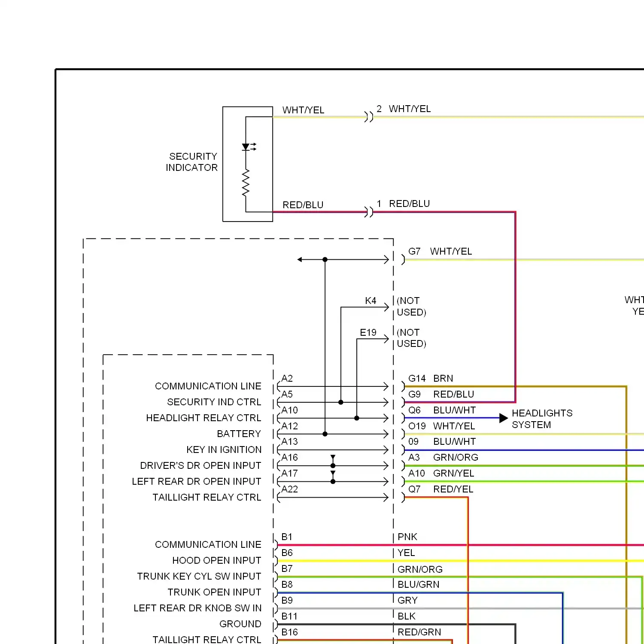
Task: Select the PNK wire color label
Action: (407, 537)
